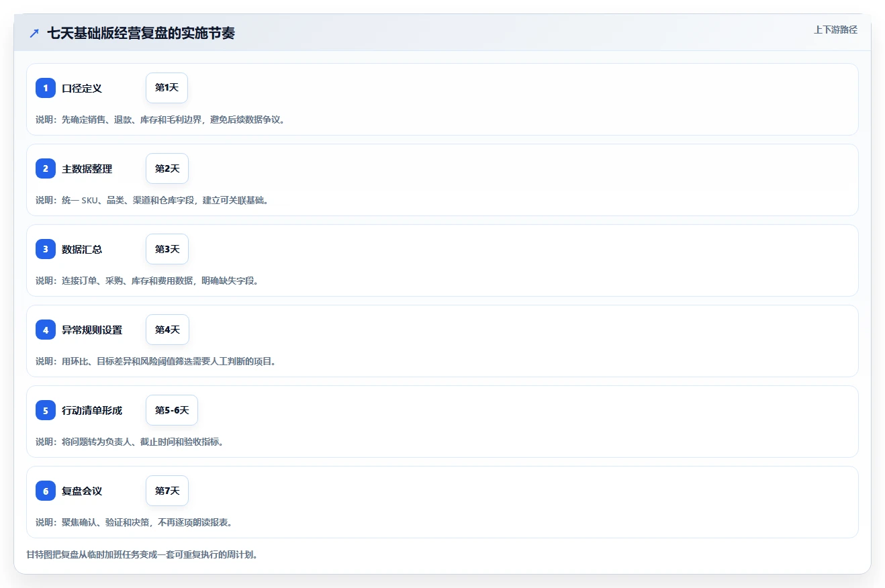Click step number badge 2 for 主数据整理
885x588 pixels.
[46, 168]
